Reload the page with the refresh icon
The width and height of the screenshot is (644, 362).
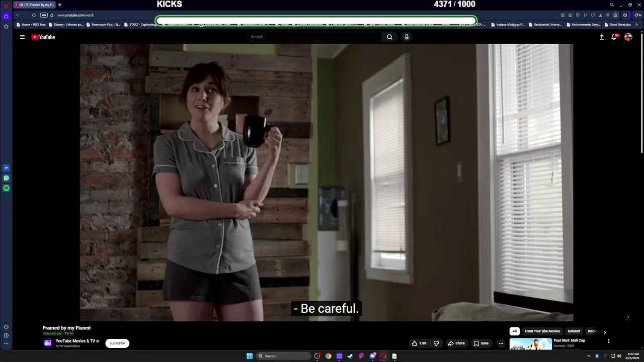34,15
